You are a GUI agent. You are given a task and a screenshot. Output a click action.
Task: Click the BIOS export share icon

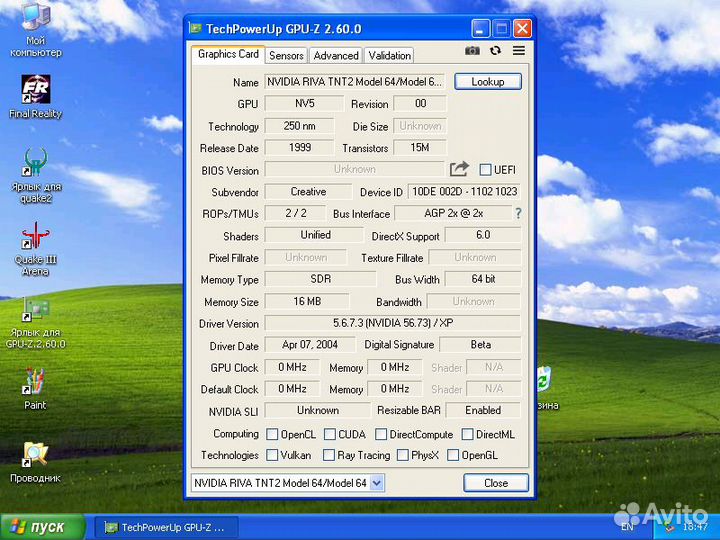tap(459, 169)
